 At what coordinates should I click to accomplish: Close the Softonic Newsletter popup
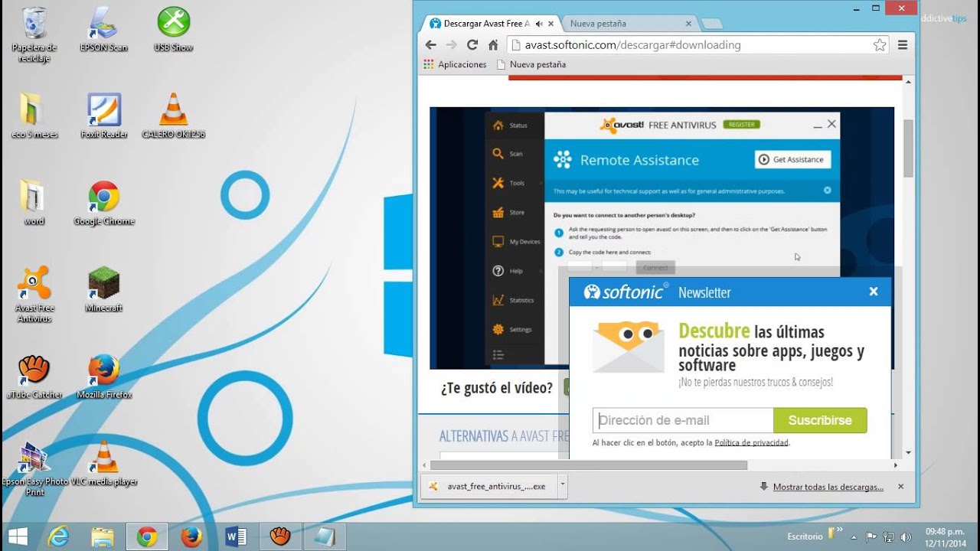[874, 292]
